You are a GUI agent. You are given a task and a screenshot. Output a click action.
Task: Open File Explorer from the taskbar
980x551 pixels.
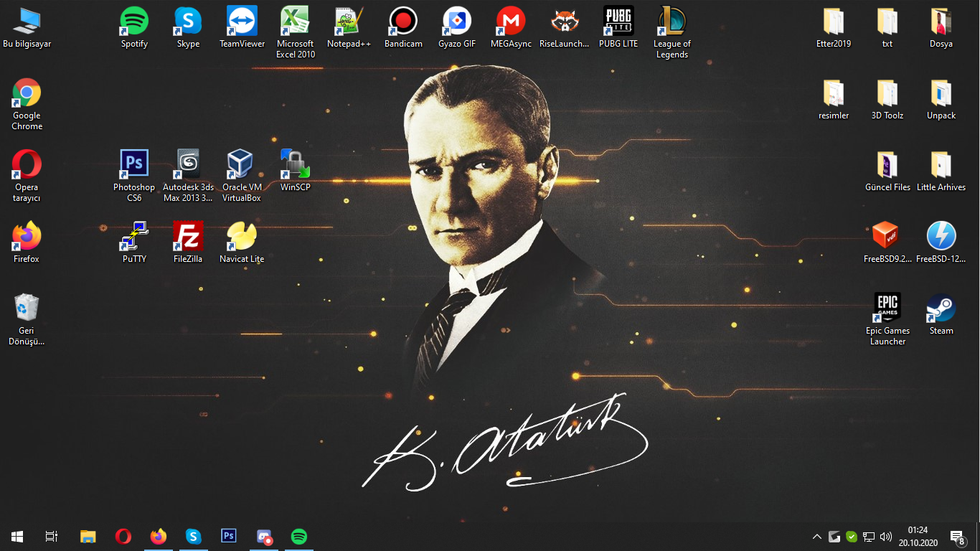(88, 537)
